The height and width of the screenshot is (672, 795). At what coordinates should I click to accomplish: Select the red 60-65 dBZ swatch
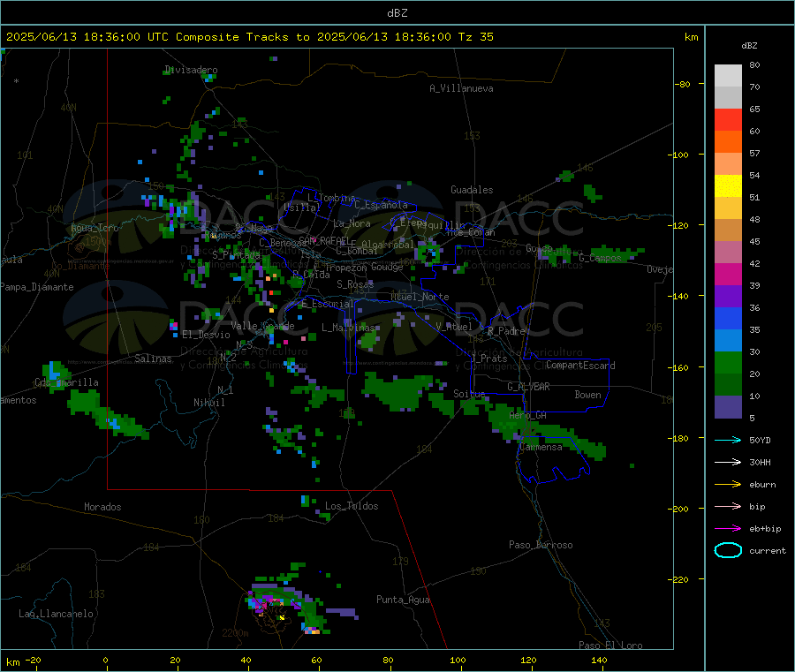pyautogui.click(x=728, y=119)
